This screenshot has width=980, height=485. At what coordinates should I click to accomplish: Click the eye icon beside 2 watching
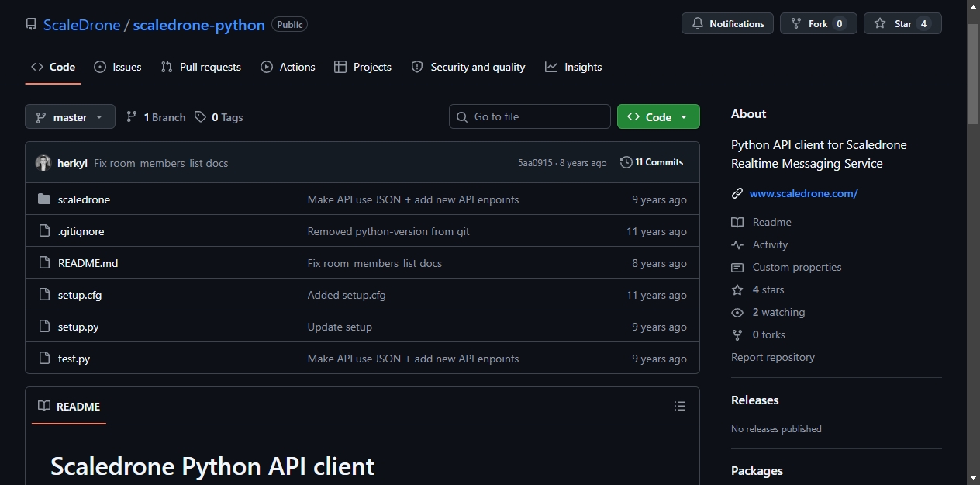(x=737, y=312)
